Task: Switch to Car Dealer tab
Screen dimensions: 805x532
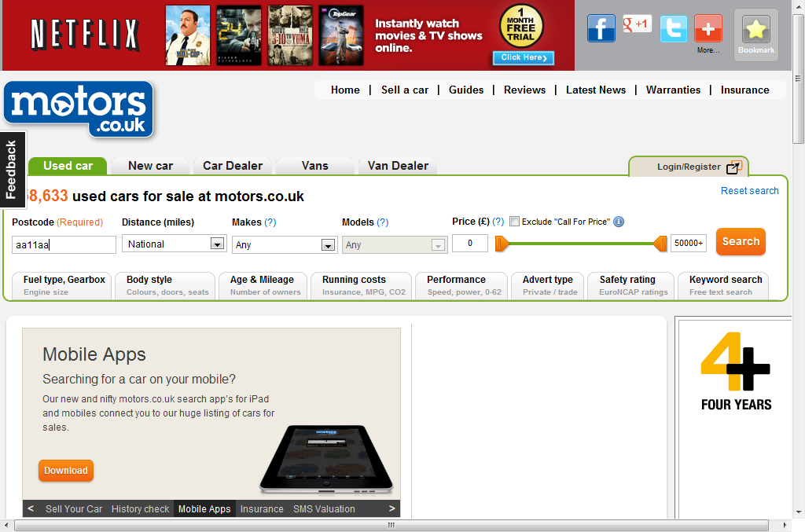Action: [x=233, y=166]
